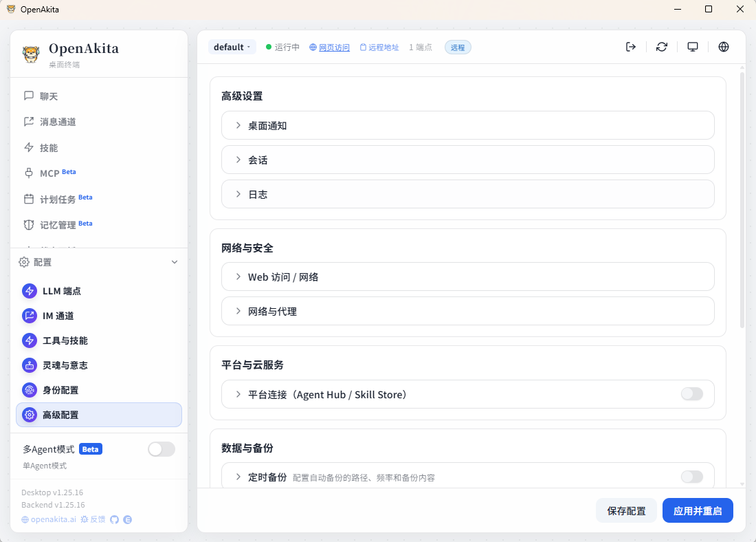Toggle 多Agent模式 switch
The width and height of the screenshot is (756, 542).
click(162, 449)
